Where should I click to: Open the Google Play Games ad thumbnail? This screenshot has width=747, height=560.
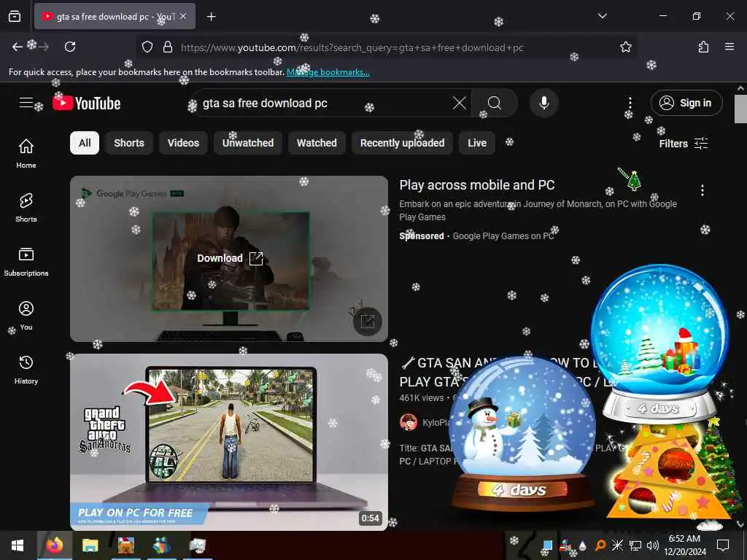(x=229, y=259)
